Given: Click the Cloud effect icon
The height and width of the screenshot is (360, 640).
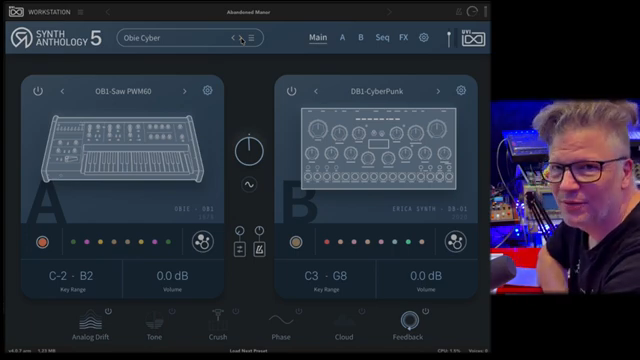Looking at the screenshot, I should (344, 320).
